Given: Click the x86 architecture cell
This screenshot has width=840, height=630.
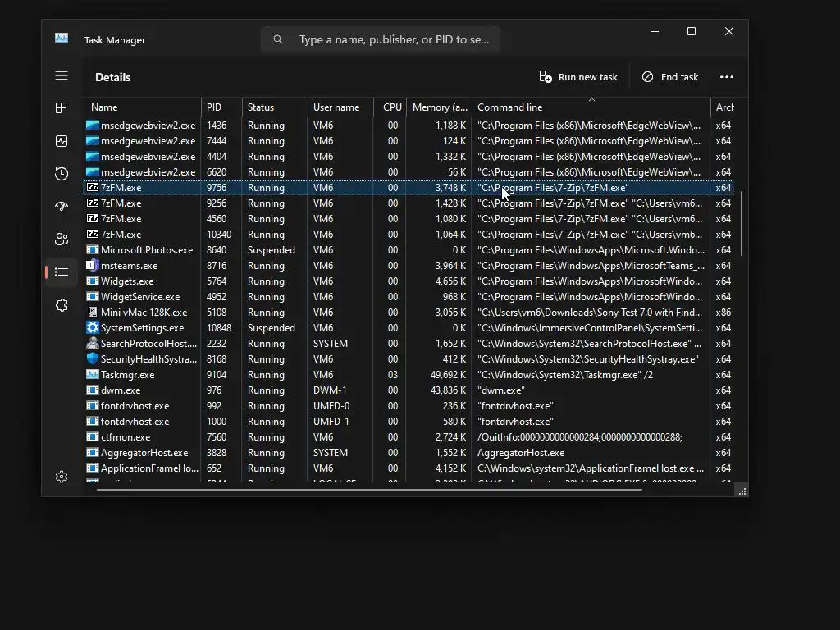Looking at the screenshot, I should (724, 312).
